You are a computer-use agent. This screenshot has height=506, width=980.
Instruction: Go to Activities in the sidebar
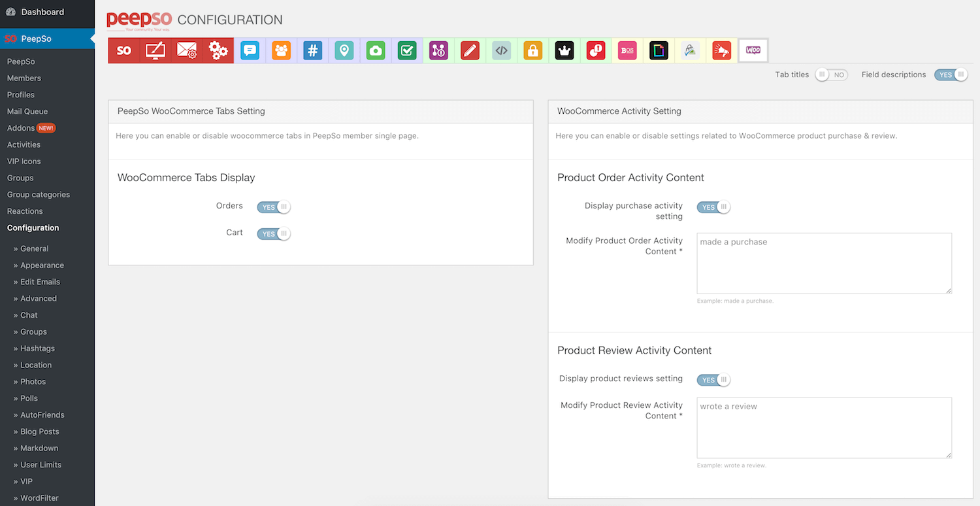pyautogui.click(x=24, y=144)
